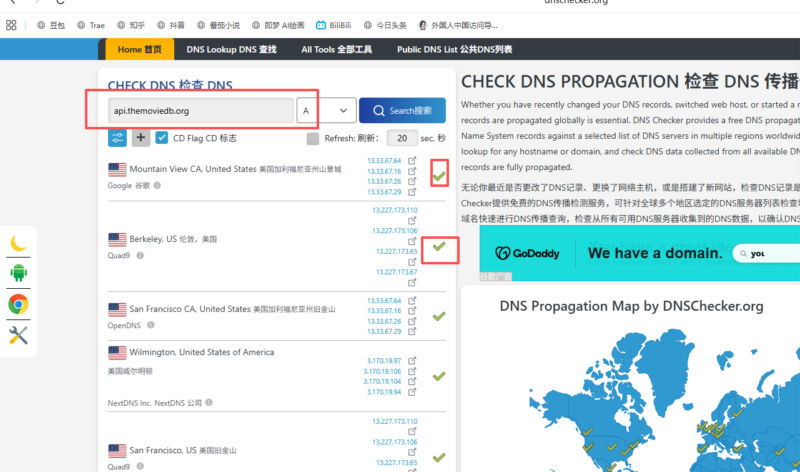Click the api.themoviedb.org domain input field
The height and width of the screenshot is (472, 800).
coord(201,110)
